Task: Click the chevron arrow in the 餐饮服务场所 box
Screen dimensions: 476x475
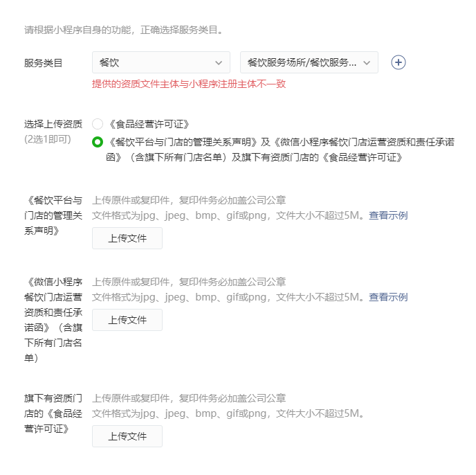Action: (x=367, y=63)
